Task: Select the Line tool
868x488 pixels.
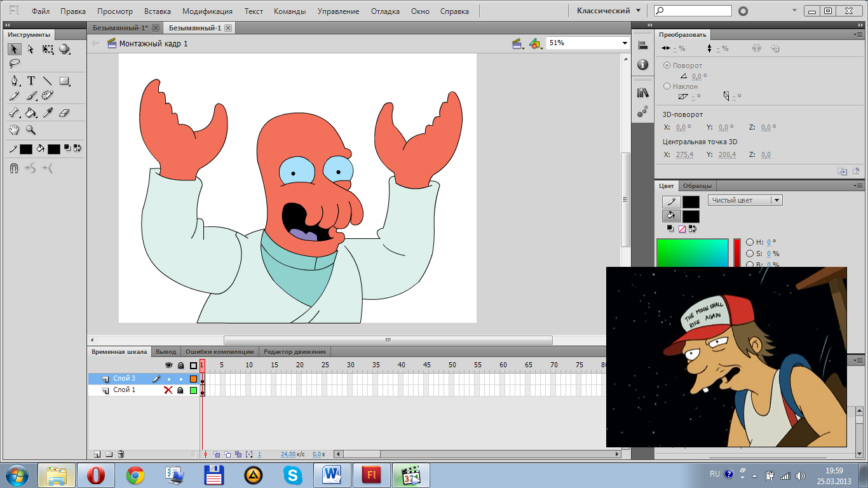Action: (48, 81)
